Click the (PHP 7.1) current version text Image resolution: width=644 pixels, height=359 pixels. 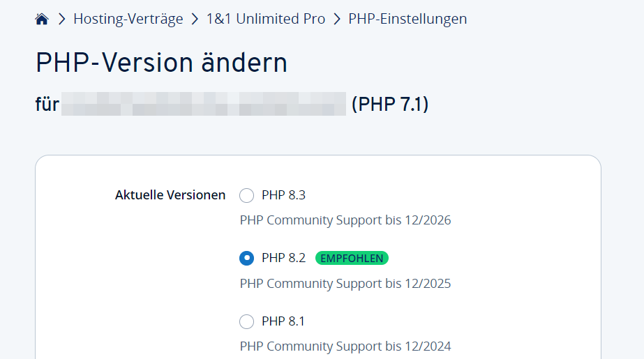(x=390, y=105)
